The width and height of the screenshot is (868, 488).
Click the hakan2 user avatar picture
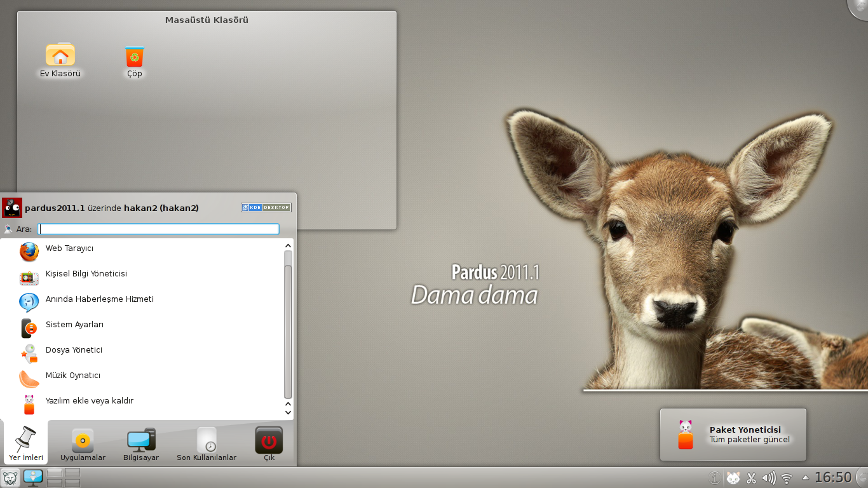coord(12,208)
